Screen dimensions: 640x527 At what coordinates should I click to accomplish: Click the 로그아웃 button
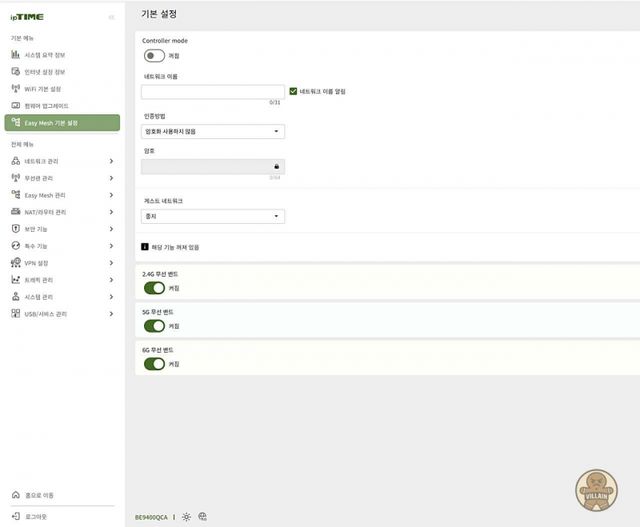tap(35, 516)
